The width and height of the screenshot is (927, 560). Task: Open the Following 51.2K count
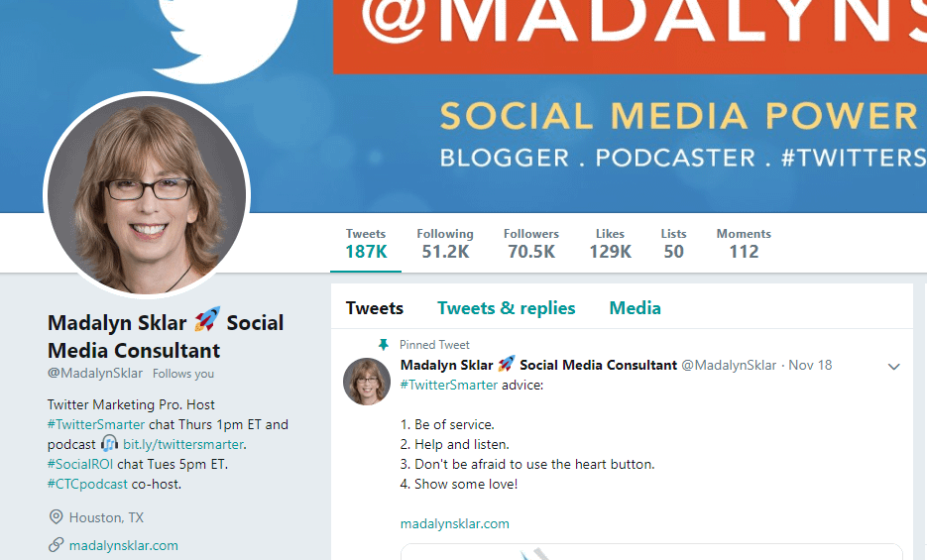click(445, 244)
